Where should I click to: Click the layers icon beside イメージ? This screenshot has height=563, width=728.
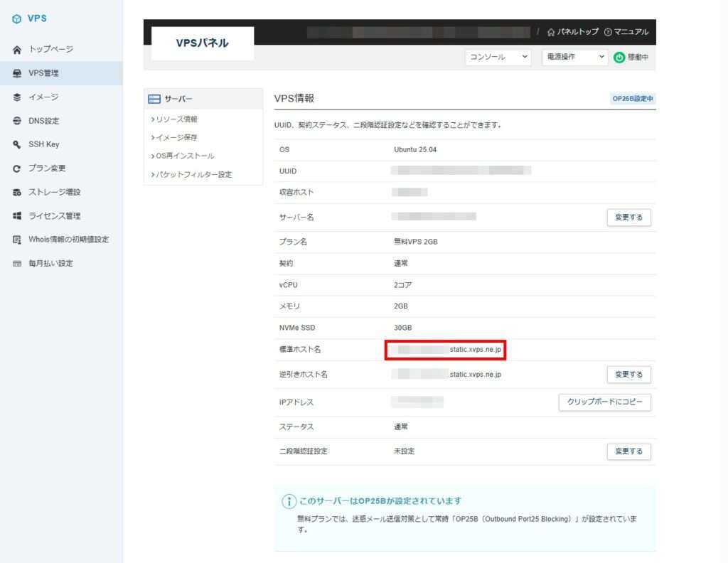(x=17, y=97)
